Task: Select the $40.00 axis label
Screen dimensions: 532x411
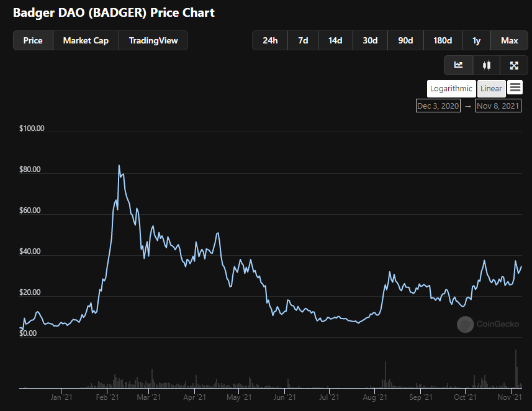Action: click(x=30, y=251)
